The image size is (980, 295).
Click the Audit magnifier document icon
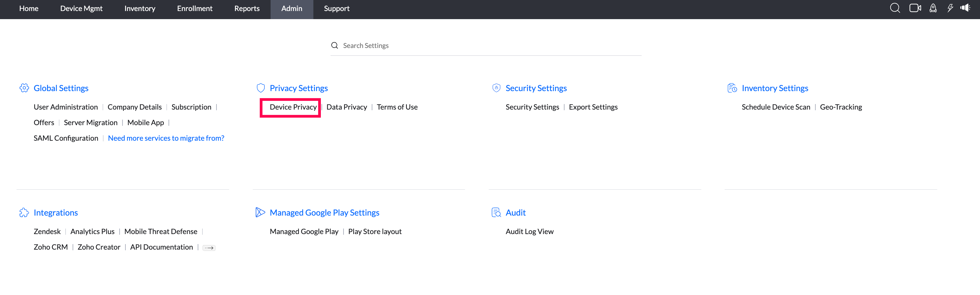[496, 212]
